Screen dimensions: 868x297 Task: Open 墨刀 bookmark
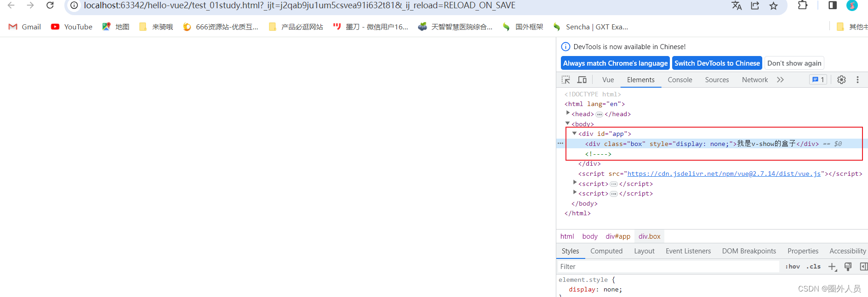pos(371,27)
